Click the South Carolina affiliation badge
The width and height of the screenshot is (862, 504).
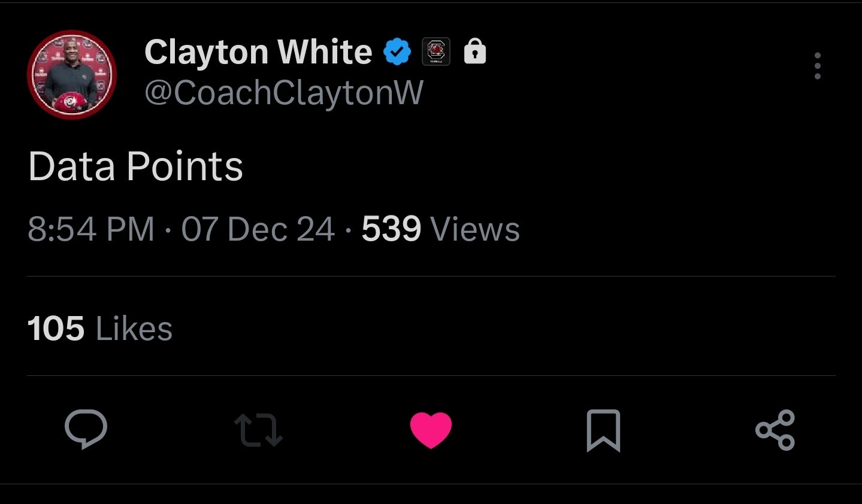tap(436, 51)
